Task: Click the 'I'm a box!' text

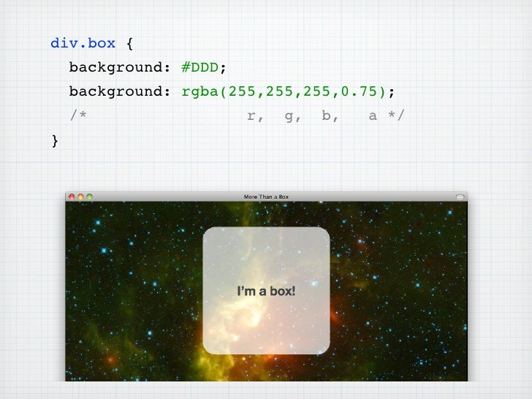Action: [266, 291]
